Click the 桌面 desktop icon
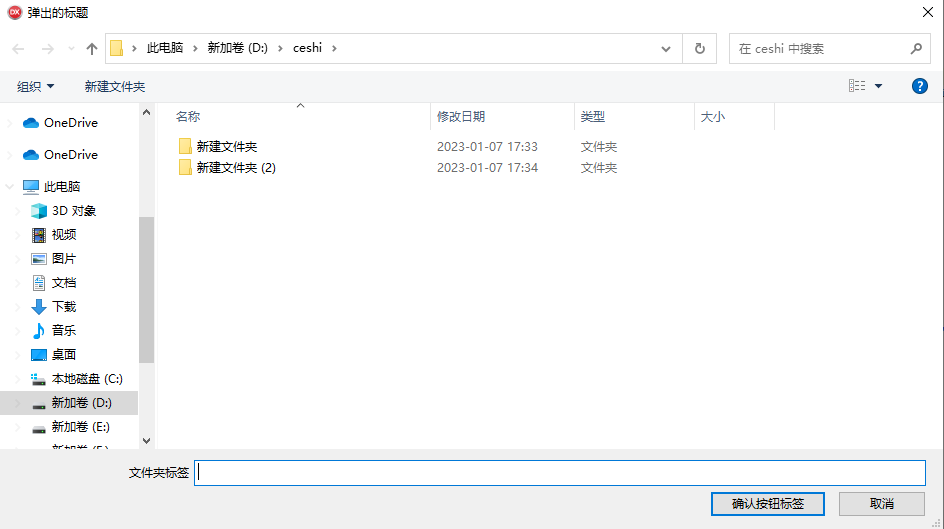This screenshot has height=529, width=944. pos(39,354)
